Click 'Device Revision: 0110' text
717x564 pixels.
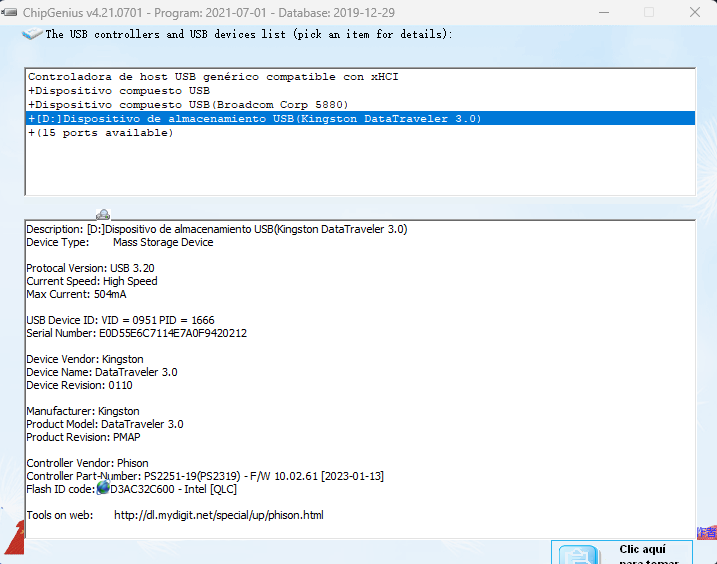pos(80,385)
